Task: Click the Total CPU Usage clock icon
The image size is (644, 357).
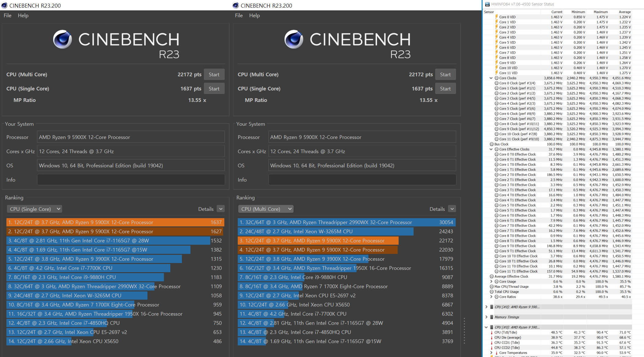Action: (x=492, y=292)
